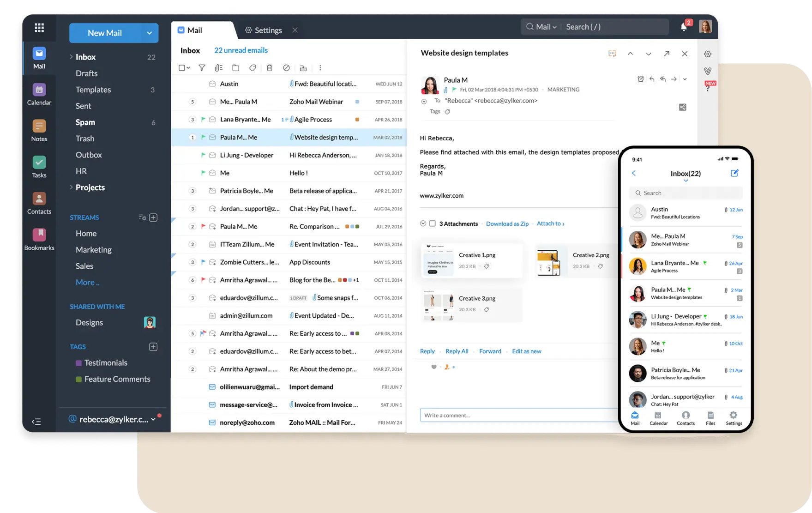Toggle the flag on Li Jung email

coord(203,155)
